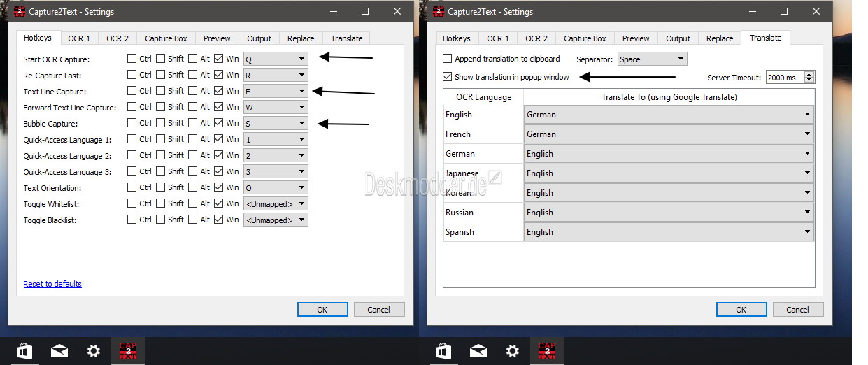Uncheck Win for Toggle Blacklist hotkey
Viewport: 868px width, 365px height.
pyautogui.click(x=219, y=220)
